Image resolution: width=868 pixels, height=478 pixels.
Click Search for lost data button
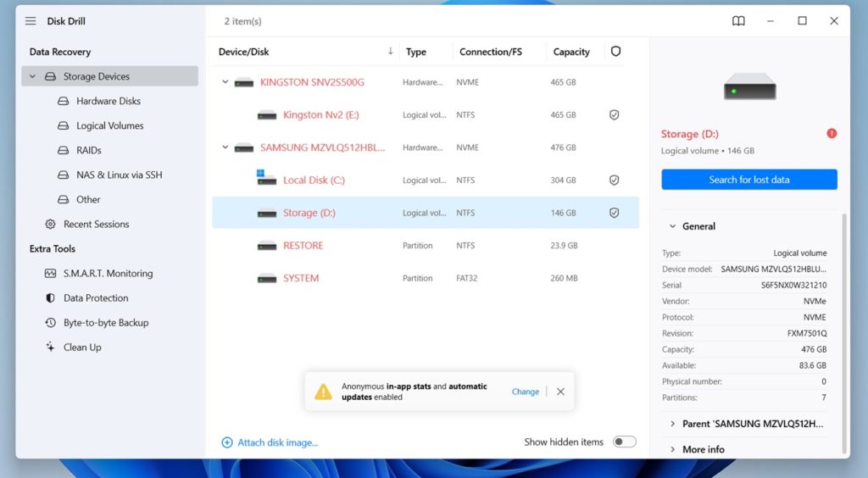tap(748, 180)
